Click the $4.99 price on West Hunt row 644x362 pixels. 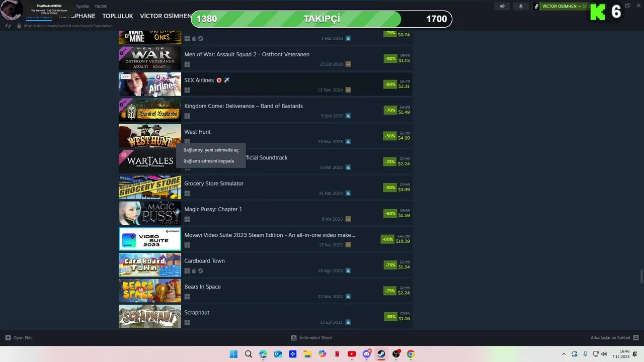coord(404,138)
